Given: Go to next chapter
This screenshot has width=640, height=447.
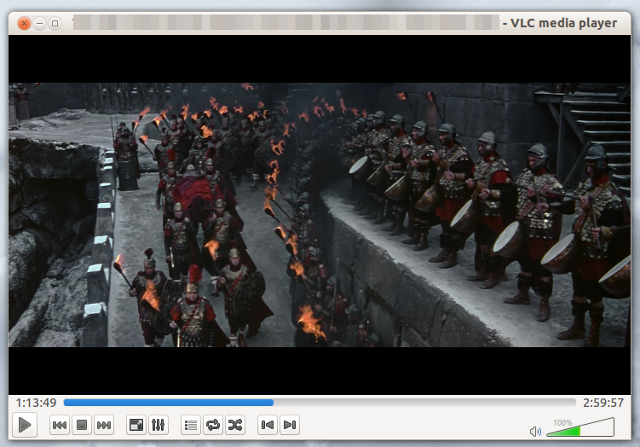Looking at the screenshot, I should [x=289, y=425].
